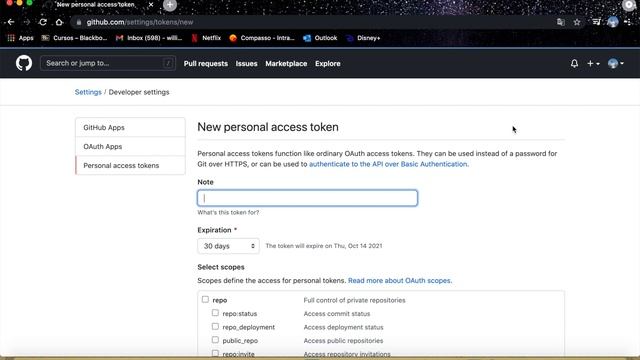Viewport: 640px width, 360px height.
Task: Open the Gmail Inbox bookmark
Action: click(149, 38)
